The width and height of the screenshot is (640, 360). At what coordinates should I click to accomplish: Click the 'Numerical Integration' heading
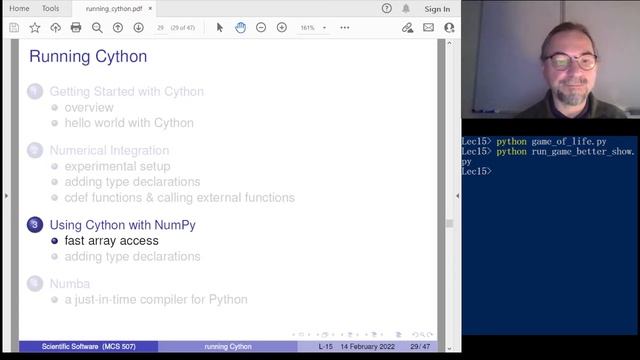point(109,150)
